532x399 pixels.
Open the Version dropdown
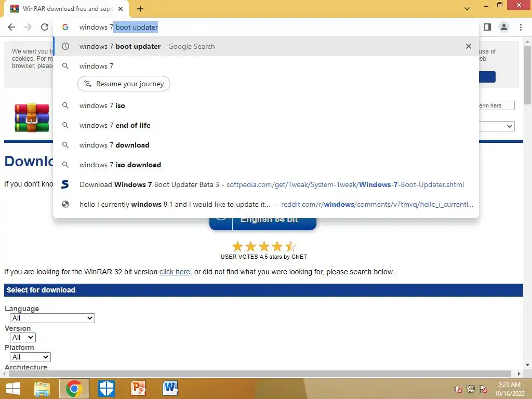pyautogui.click(x=23, y=338)
